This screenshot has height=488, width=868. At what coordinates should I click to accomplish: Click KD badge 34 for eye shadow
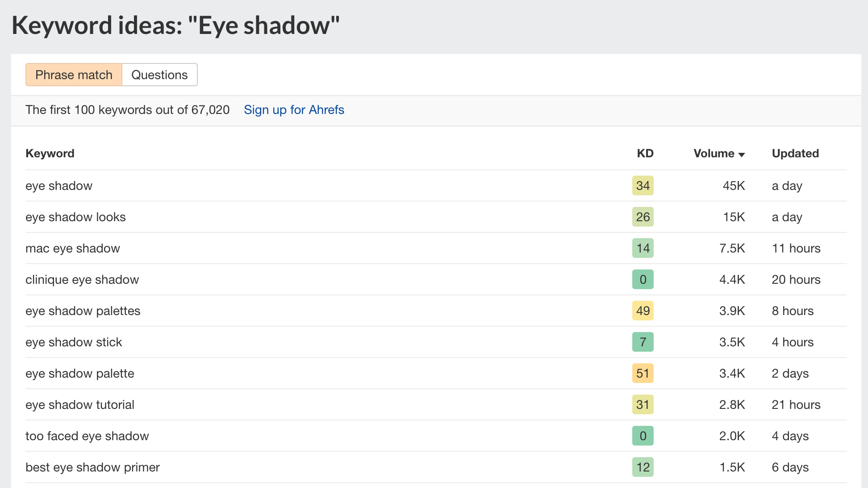click(x=643, y=185)
